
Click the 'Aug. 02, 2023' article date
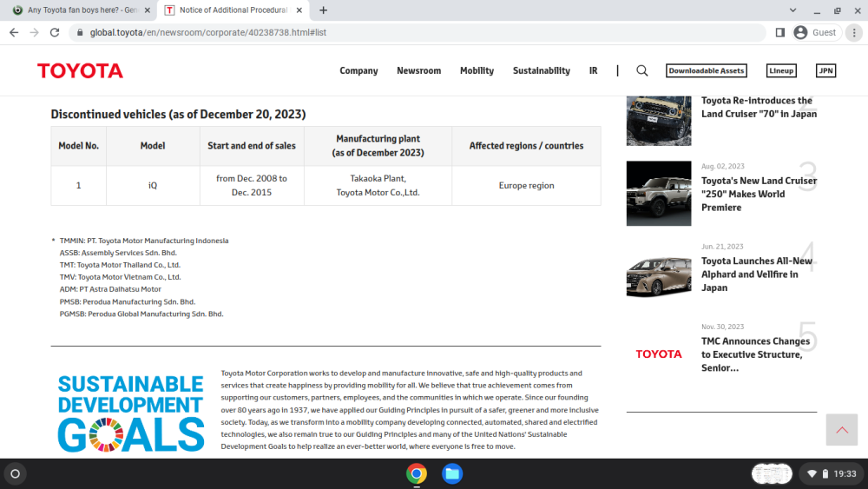[723, 166]
